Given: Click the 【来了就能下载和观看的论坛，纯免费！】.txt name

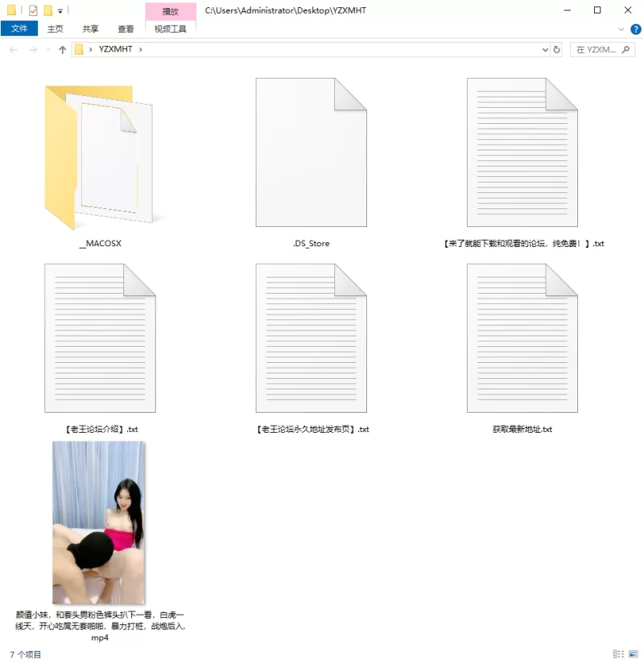Looking at the screenshot, I should (x=523, y=244).
